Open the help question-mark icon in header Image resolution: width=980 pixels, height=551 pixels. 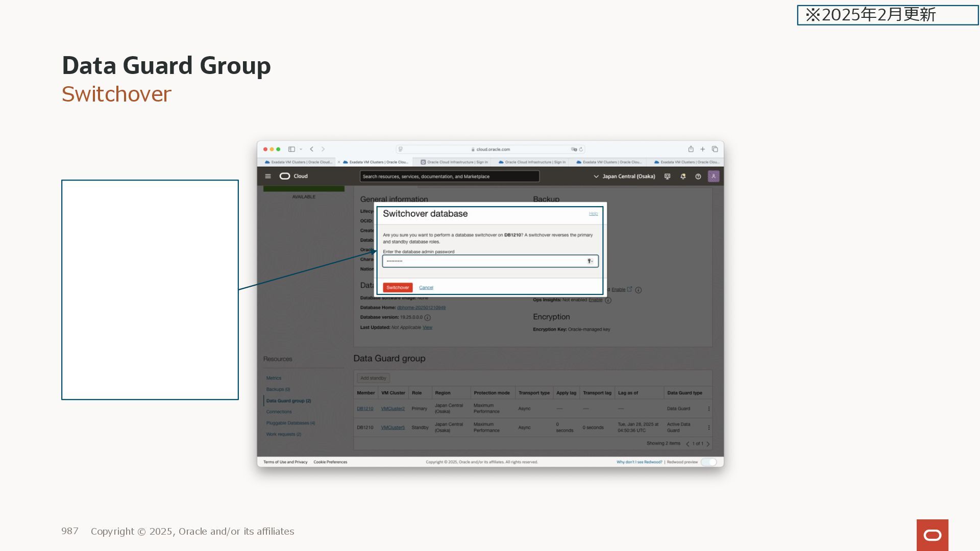[x=698, y=176]
